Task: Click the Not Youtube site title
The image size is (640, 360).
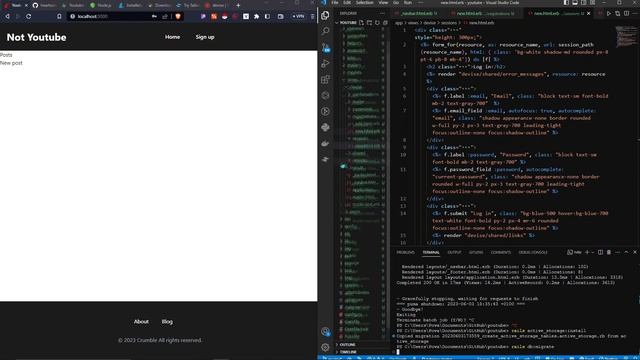Action: click(36, 37)
